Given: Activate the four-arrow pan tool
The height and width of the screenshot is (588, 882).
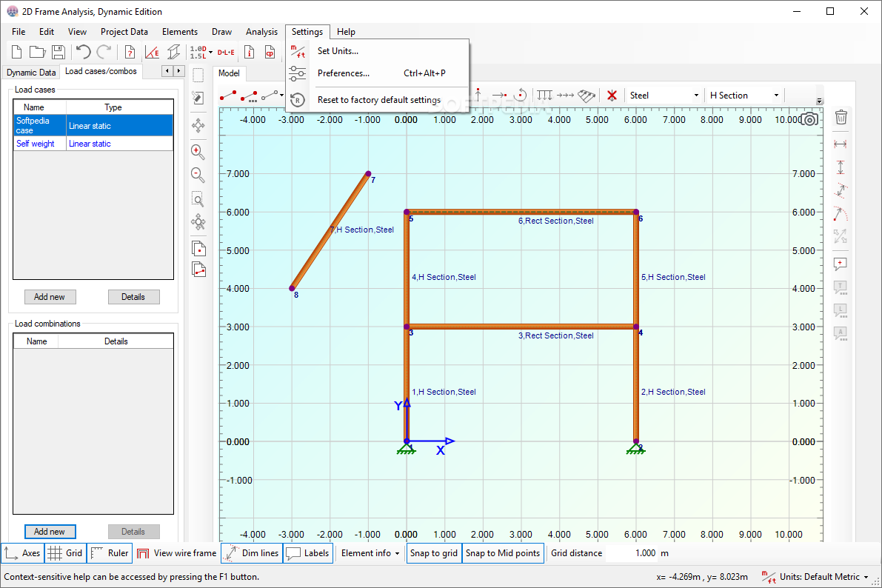Looking at the screenshot, I should click(x=198, y=125).
